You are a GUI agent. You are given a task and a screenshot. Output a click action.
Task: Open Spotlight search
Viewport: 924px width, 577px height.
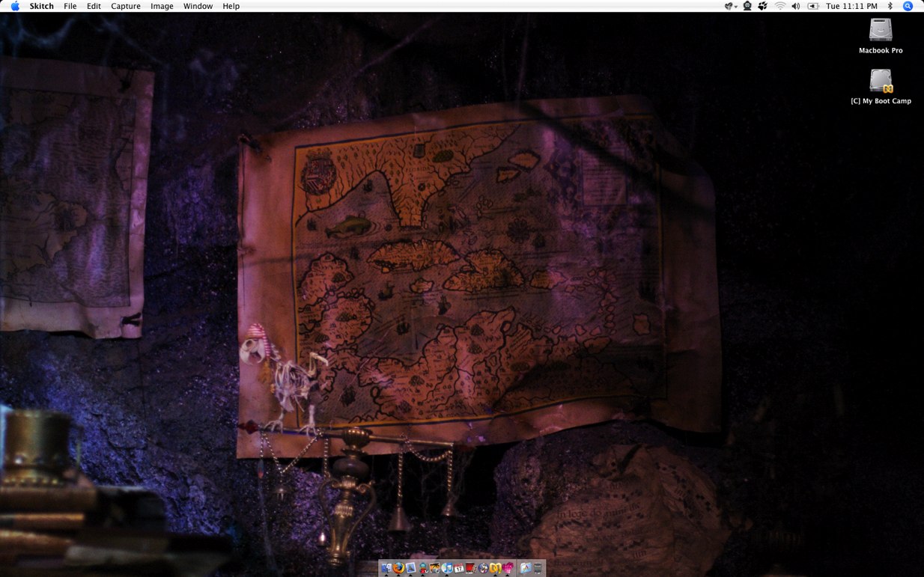[908, 6]
